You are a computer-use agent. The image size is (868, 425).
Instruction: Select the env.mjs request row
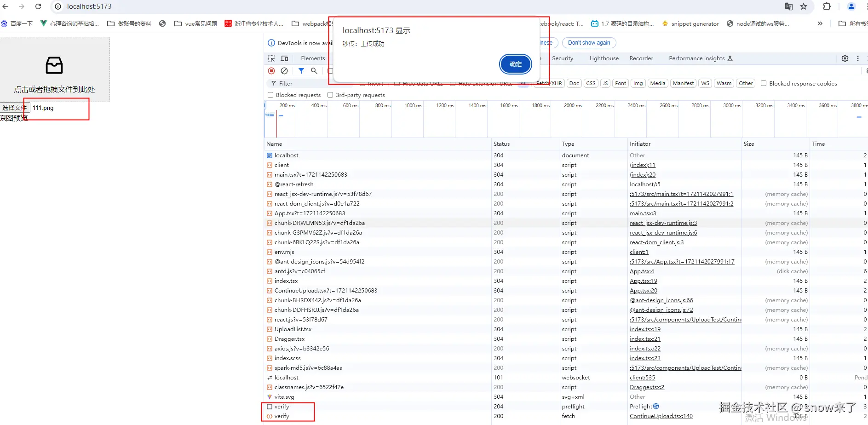click(566, 252)
